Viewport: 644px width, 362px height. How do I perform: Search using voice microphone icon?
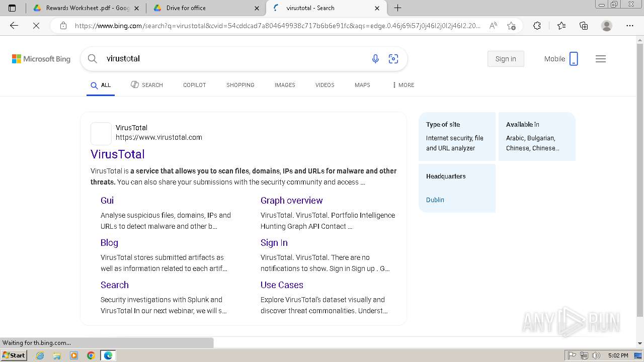(x=375, y=59)
